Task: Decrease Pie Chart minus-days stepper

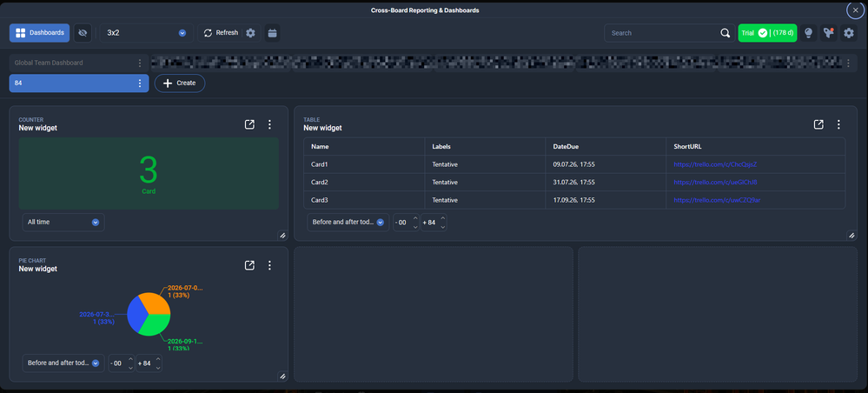Action: click(130, 368)
